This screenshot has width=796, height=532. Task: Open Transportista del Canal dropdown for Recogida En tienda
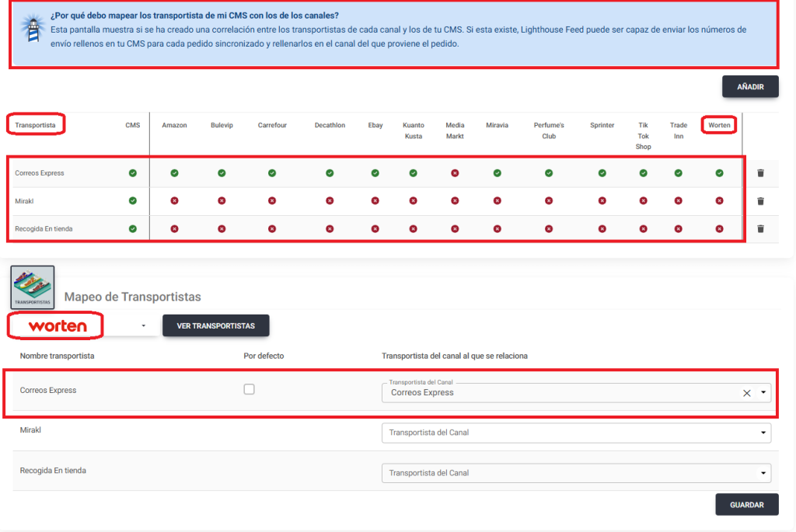click(576, 473)
